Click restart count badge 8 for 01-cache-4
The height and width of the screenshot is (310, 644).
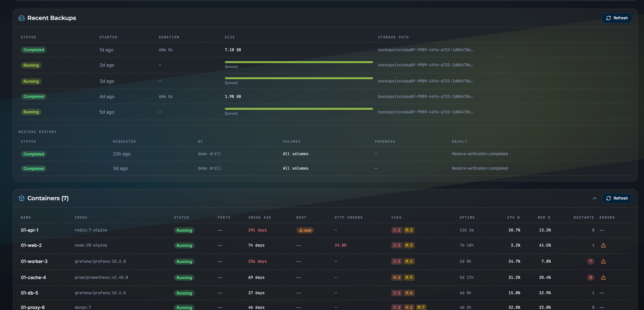coord(591,277)
